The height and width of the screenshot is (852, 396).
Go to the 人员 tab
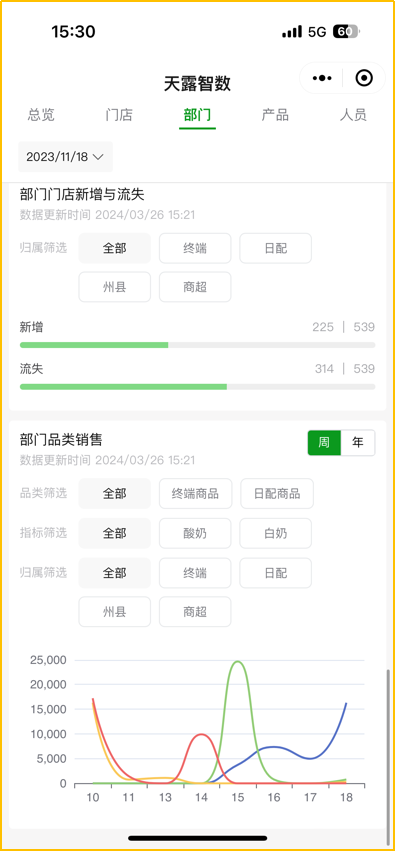pos(353,115)
